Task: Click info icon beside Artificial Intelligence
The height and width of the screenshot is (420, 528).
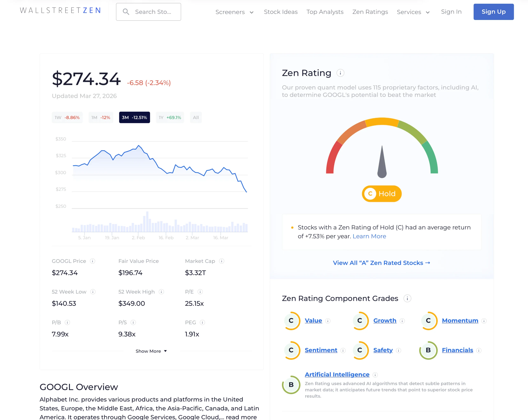Action: (x=375, y=375)
